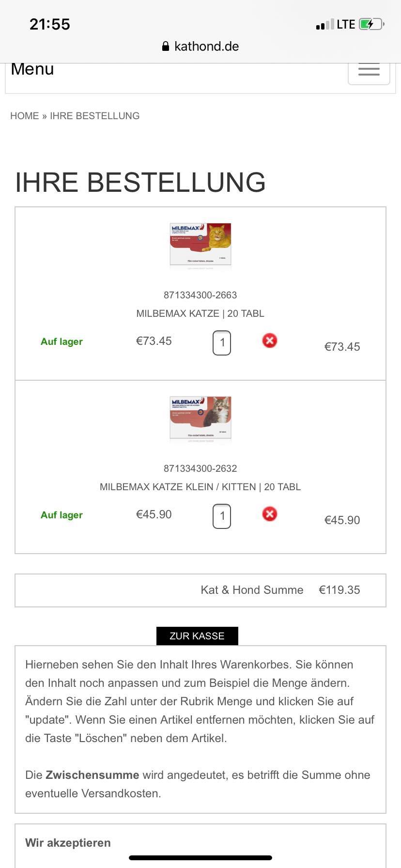Viewport: 401px width, 868px height.
Task: Tap the home indicator bar
Action: point(200,858)
